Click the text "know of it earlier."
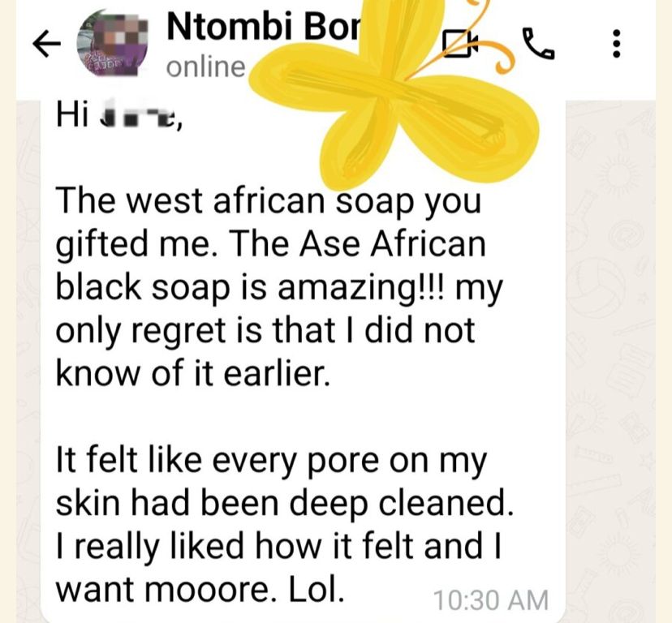Image resolution: width=672 pixels, height=623 pixels. point(193,373)
